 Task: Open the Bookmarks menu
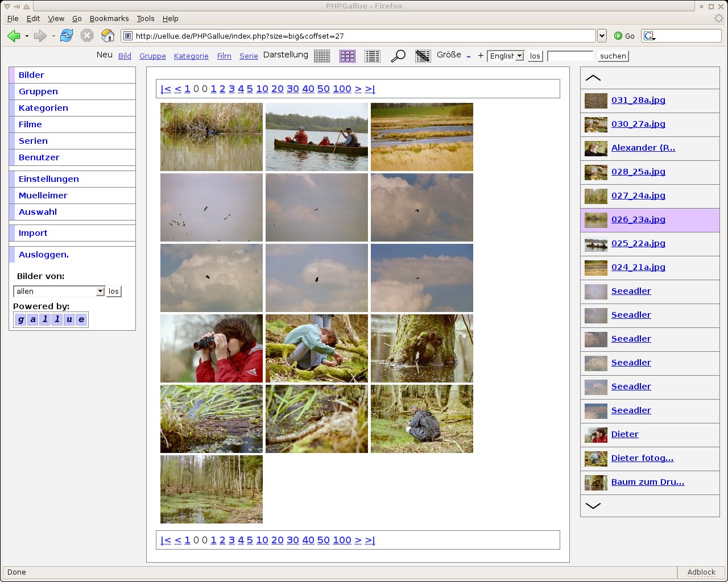coord(109,18)
